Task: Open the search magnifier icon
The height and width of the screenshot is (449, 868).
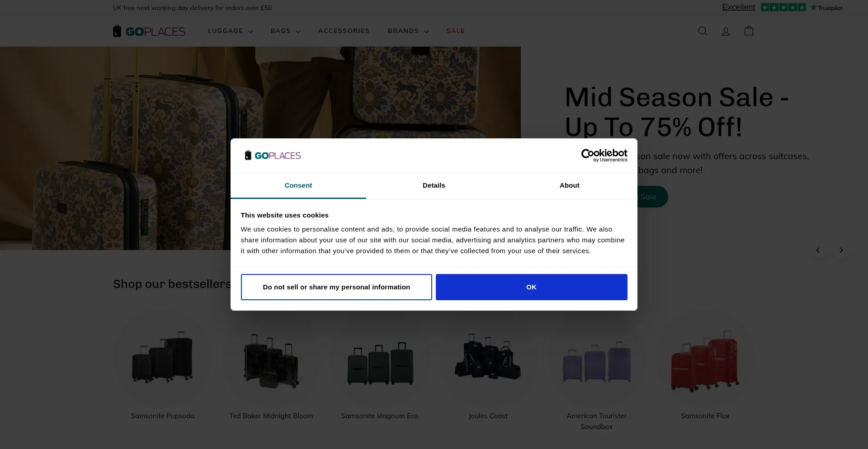Action: coord(703,31)
